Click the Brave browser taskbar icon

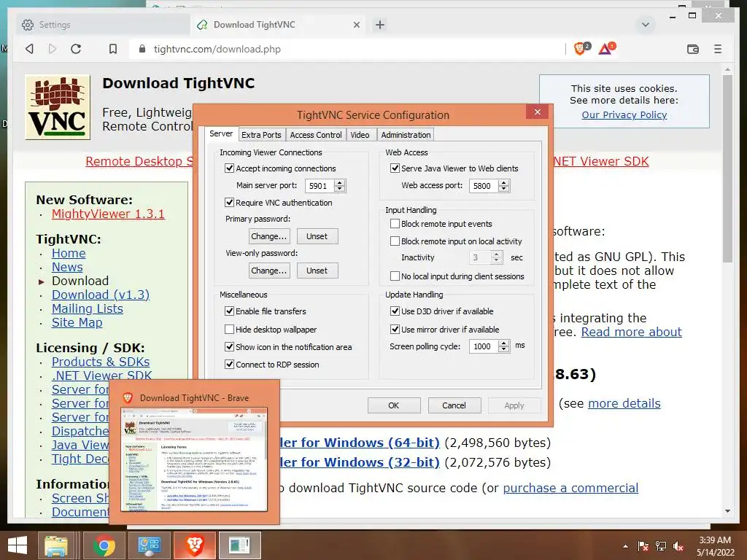[194, 545]
